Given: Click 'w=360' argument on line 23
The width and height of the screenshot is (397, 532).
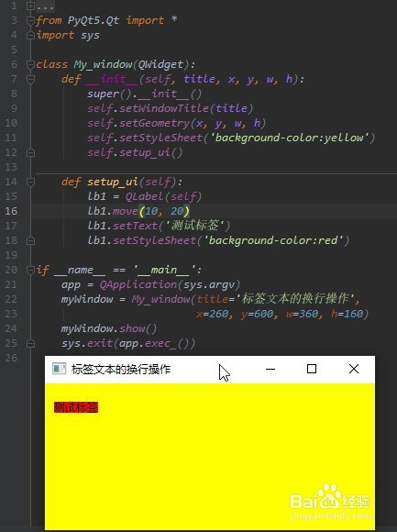Looking at the screenshot, I should (x=302, y=315).
